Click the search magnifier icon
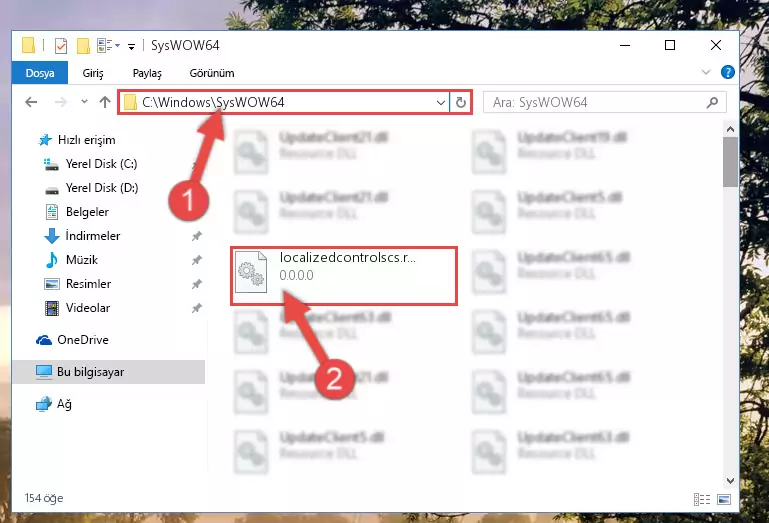The image size is (769, 523). click(712, 102)
